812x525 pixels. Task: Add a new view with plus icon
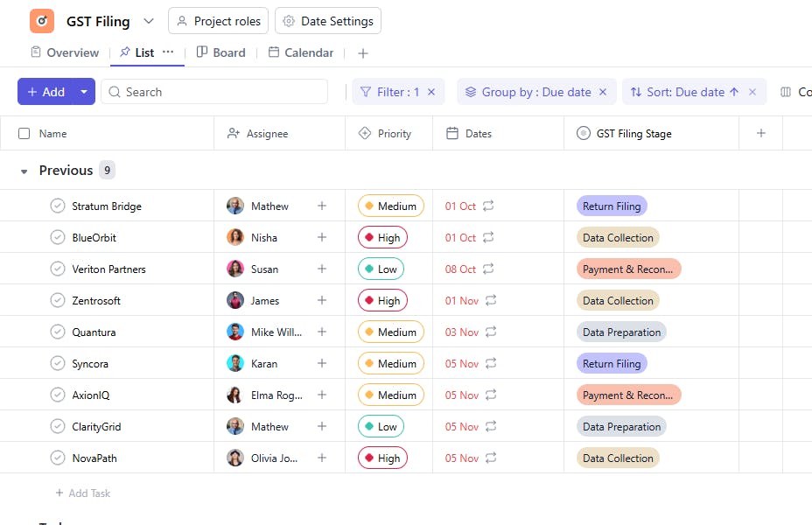pos(363,53)
